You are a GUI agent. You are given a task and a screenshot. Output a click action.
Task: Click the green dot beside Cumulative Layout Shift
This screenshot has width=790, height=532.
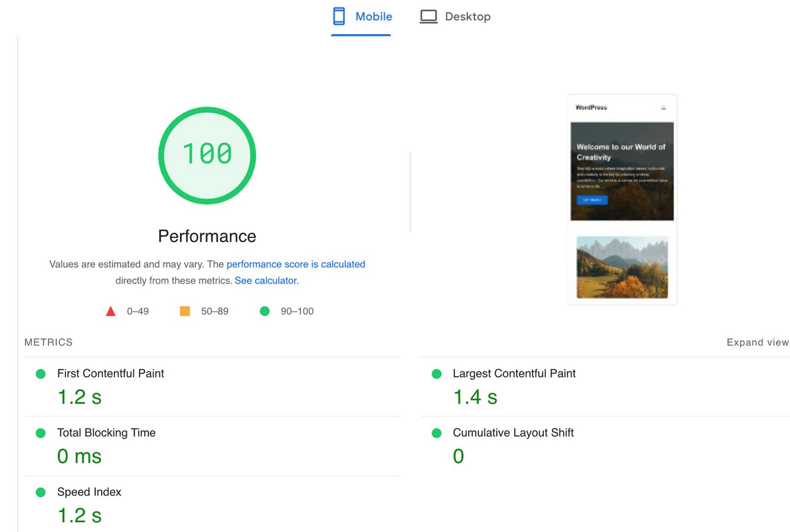pos(436,433)
